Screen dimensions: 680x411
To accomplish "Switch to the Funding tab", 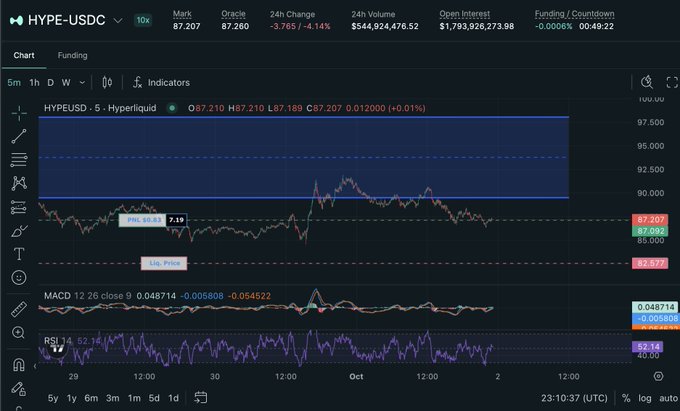I will 72,55.
